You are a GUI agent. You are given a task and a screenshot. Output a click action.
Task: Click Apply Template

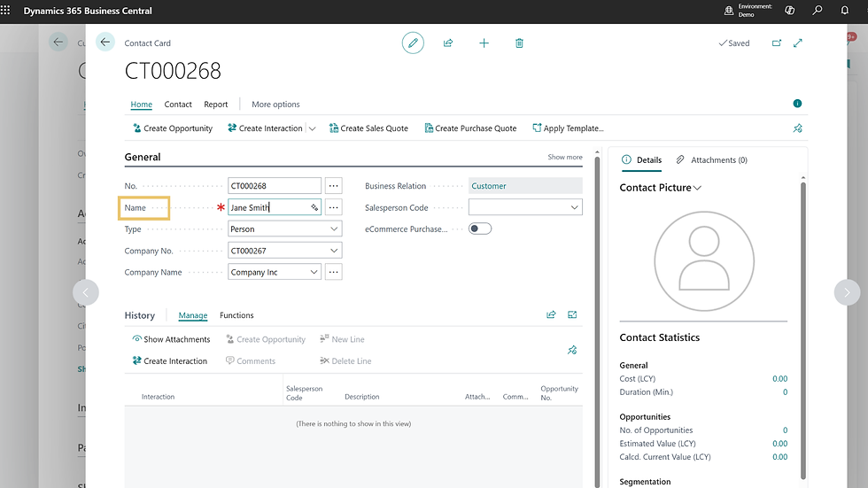pos(568,128)
